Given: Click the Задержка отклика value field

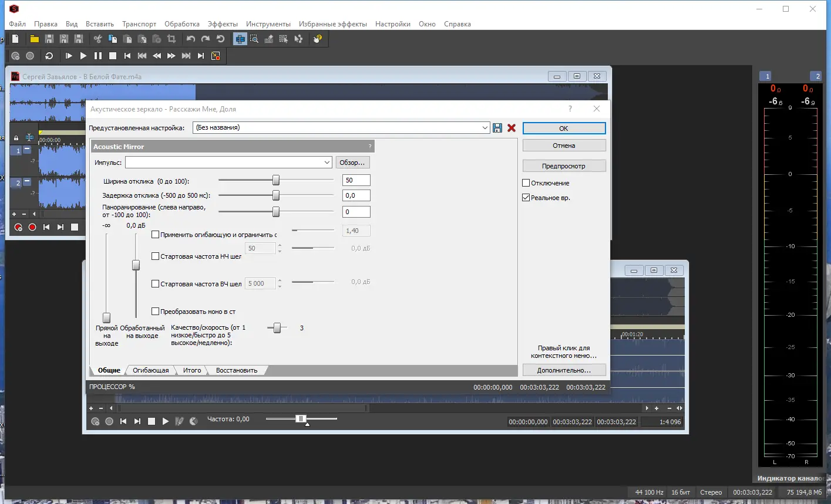Looking at the screenshot, I should point(356,195).
